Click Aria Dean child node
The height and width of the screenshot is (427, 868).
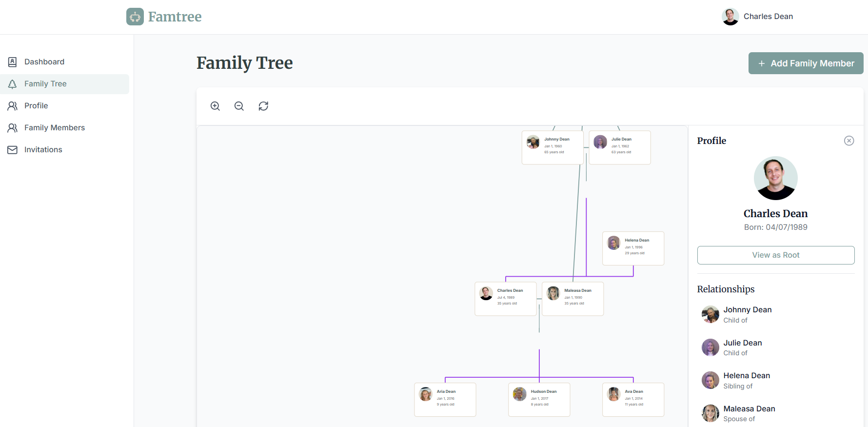point(445,399)
